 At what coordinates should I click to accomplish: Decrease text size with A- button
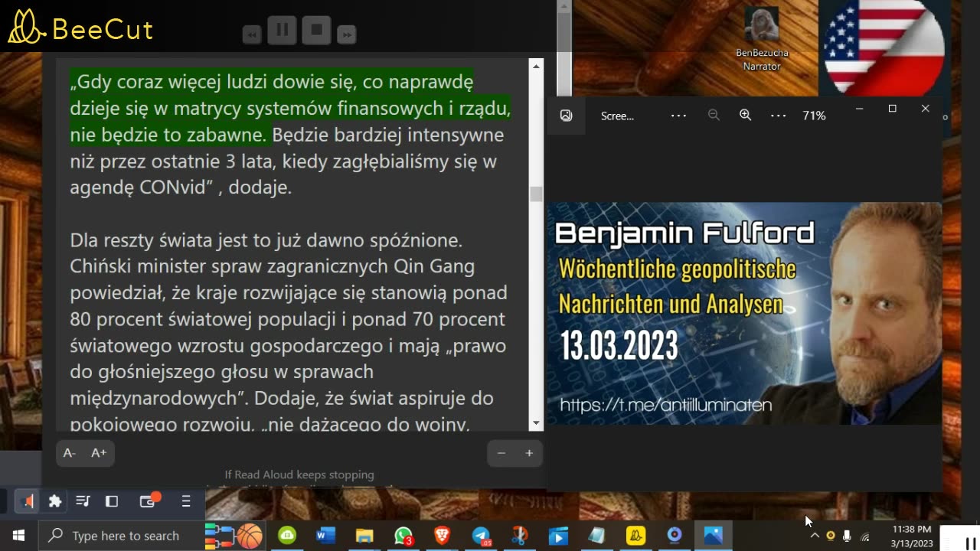click(x=69, y=453)
